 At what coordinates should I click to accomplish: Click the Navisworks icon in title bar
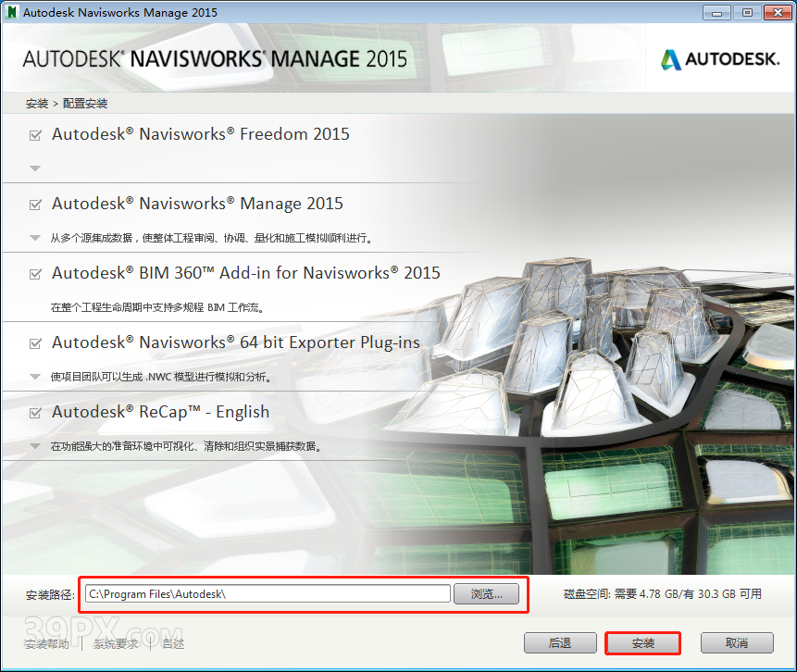coord(12,12)
